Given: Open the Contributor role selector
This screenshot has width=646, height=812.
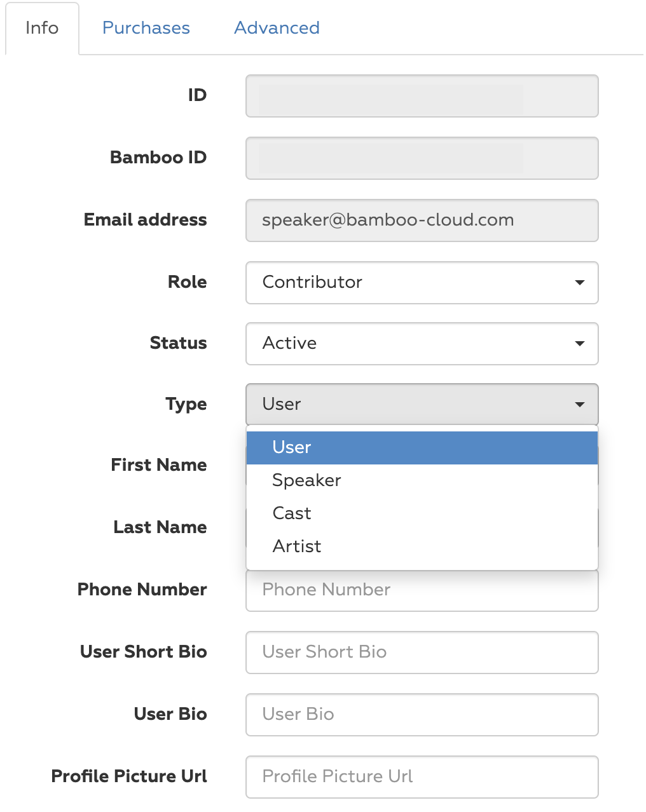Looking at the screenshot, I should 422,282.
